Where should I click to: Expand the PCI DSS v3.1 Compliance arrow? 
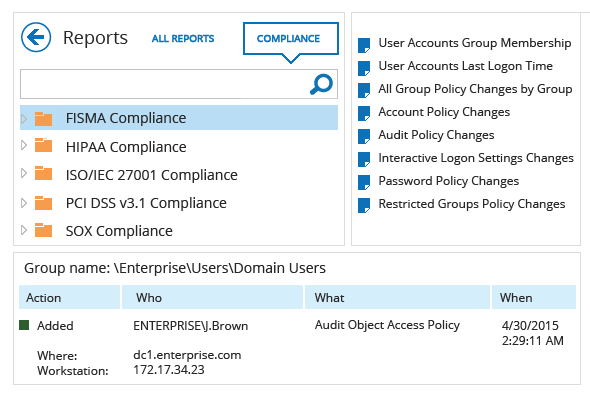pos(24,203)
